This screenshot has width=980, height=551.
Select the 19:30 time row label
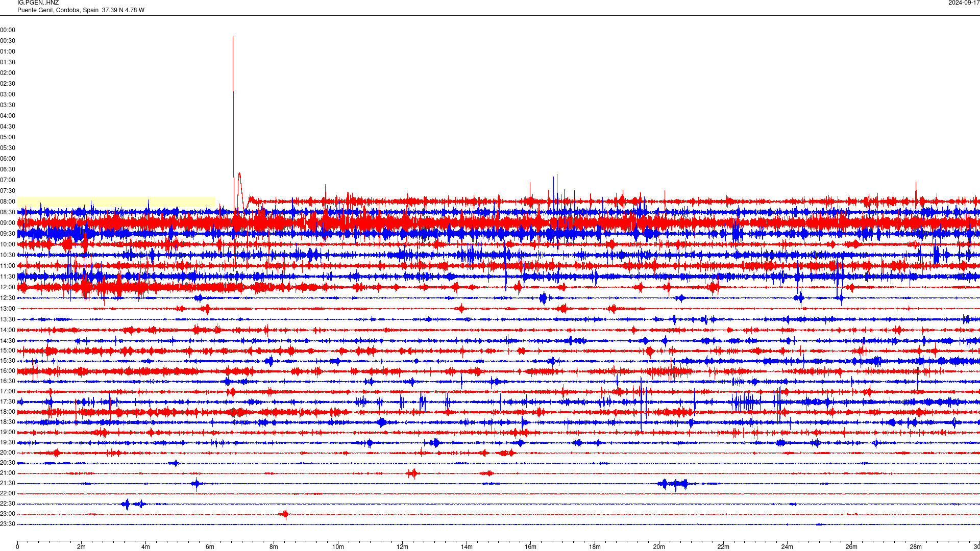(8, 442)
